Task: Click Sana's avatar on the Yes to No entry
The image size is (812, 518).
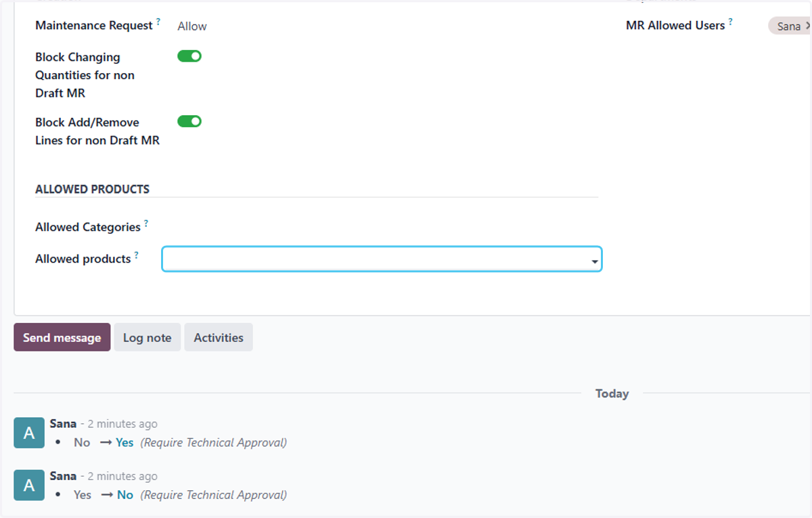Action: [x=28, y=485]
